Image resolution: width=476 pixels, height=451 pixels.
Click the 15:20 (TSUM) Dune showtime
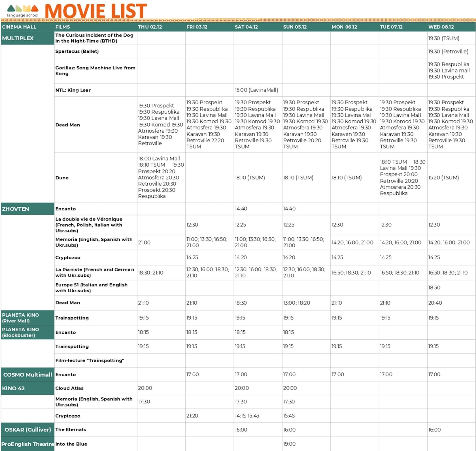(443, 178)
